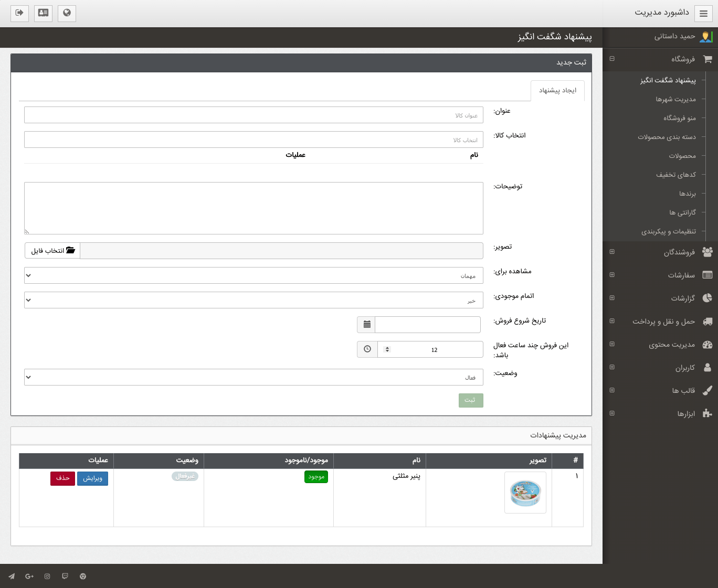Click the ویرایش button for پنیر مثلثی
This screenshot has height=588, width=718.
[92, 478]
